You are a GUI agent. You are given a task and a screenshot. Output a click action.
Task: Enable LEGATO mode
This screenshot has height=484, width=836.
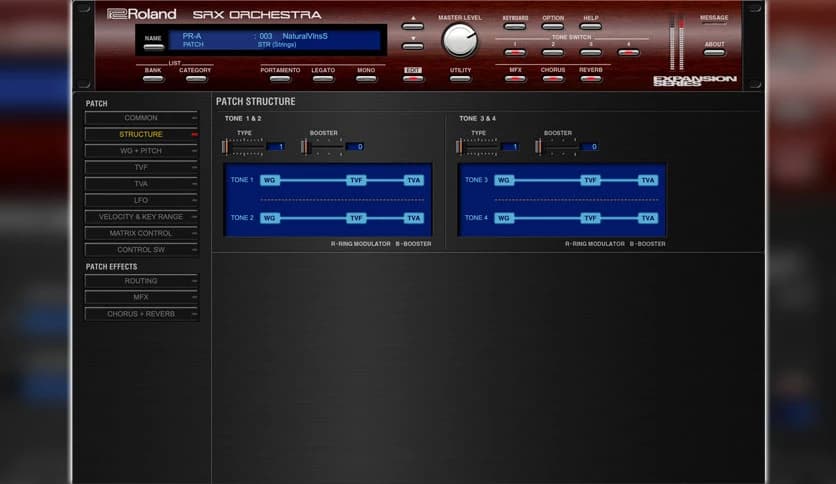323,78
